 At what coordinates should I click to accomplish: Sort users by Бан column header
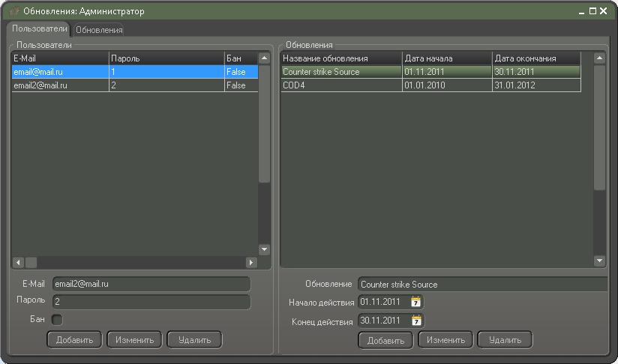241,58
